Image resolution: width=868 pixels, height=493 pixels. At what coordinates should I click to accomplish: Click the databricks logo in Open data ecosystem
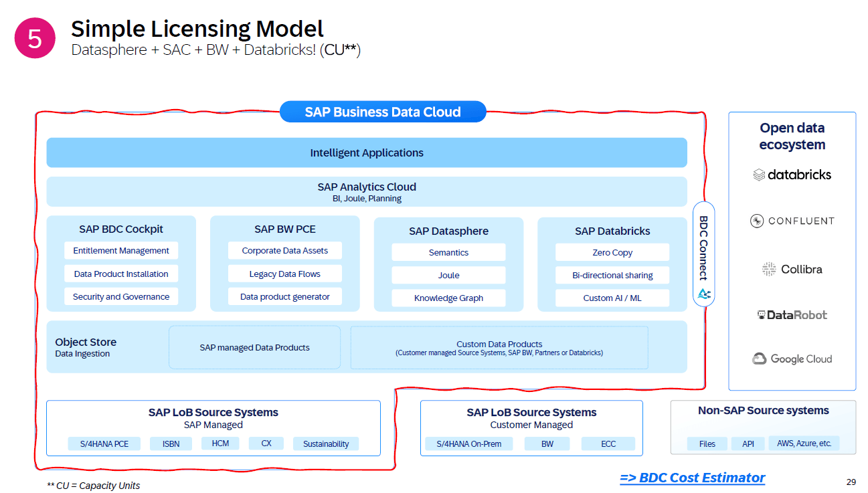point(792,175)
